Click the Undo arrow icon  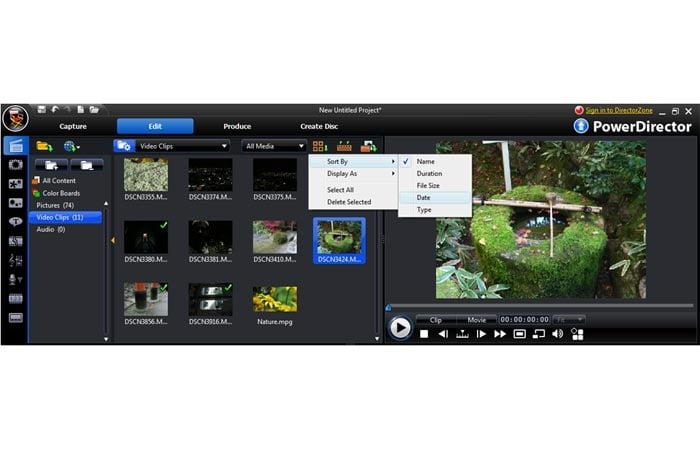(55, 109)
